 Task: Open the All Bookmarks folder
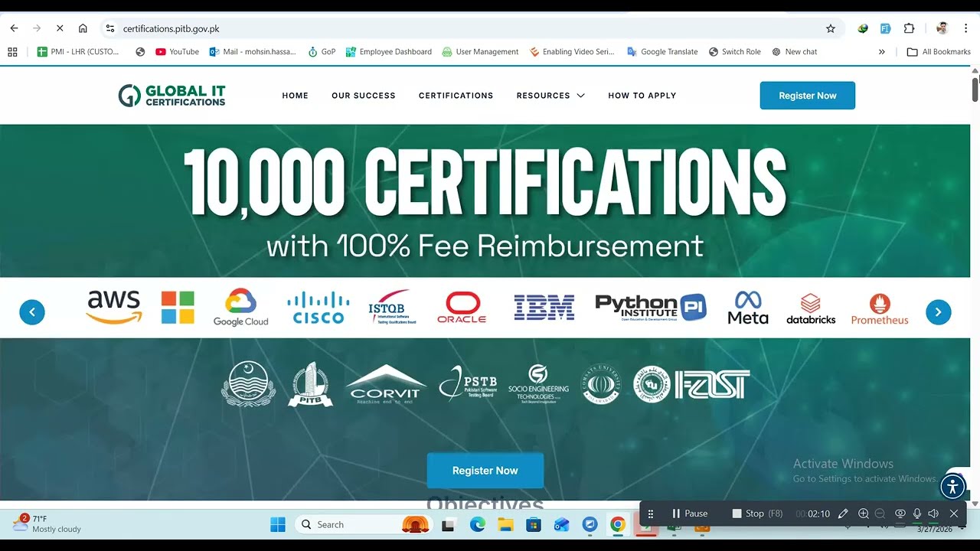pos(939,52)
